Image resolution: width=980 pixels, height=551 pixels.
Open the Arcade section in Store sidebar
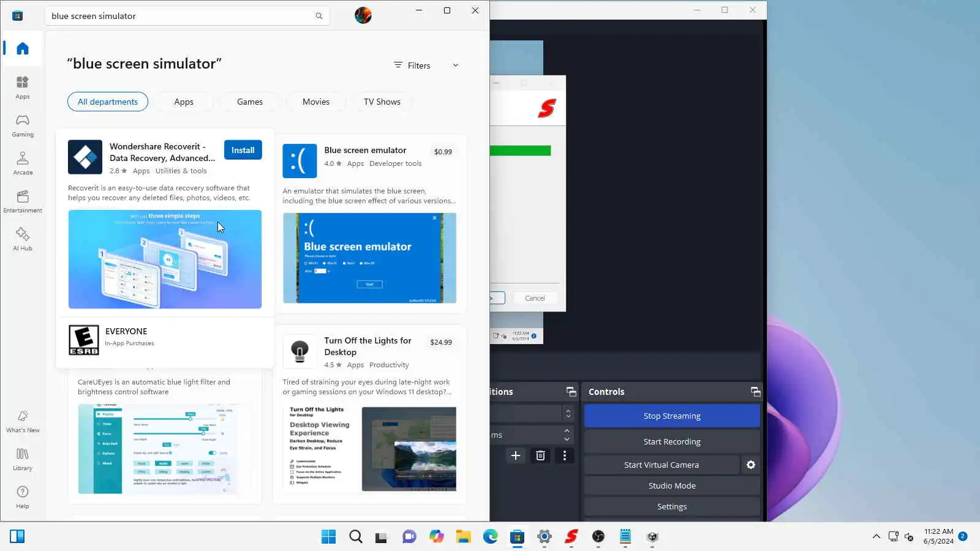click(x=23, y=163)
